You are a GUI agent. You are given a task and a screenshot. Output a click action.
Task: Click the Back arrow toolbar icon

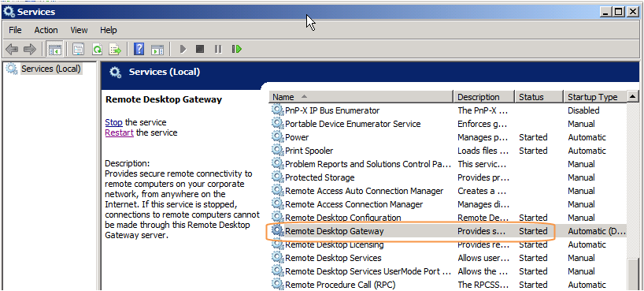(12, 50)
